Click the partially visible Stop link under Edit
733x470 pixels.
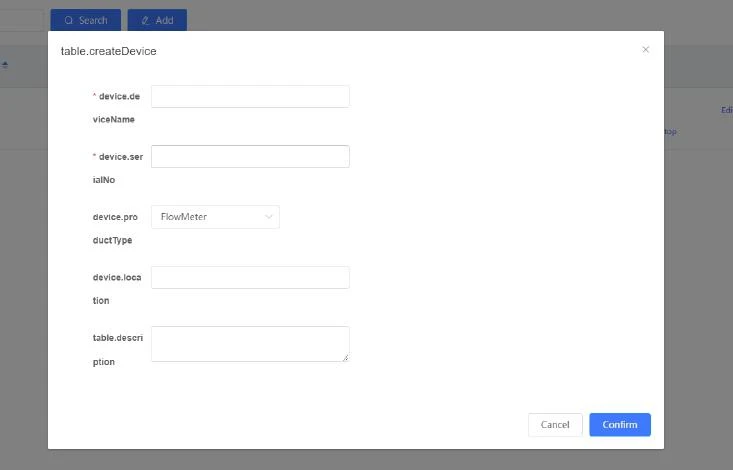670,132
